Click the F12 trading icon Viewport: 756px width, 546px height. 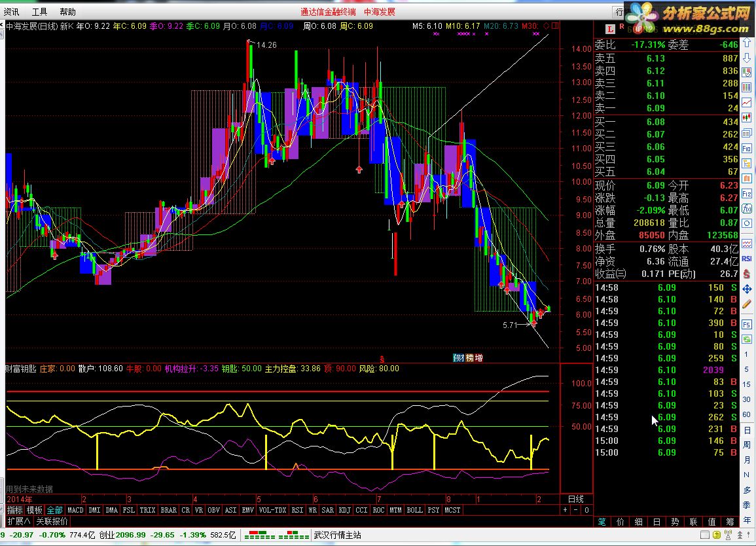747,193
